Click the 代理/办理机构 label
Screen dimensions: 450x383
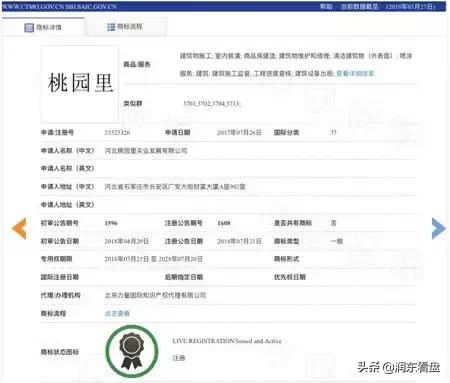(x=60, y=295)
